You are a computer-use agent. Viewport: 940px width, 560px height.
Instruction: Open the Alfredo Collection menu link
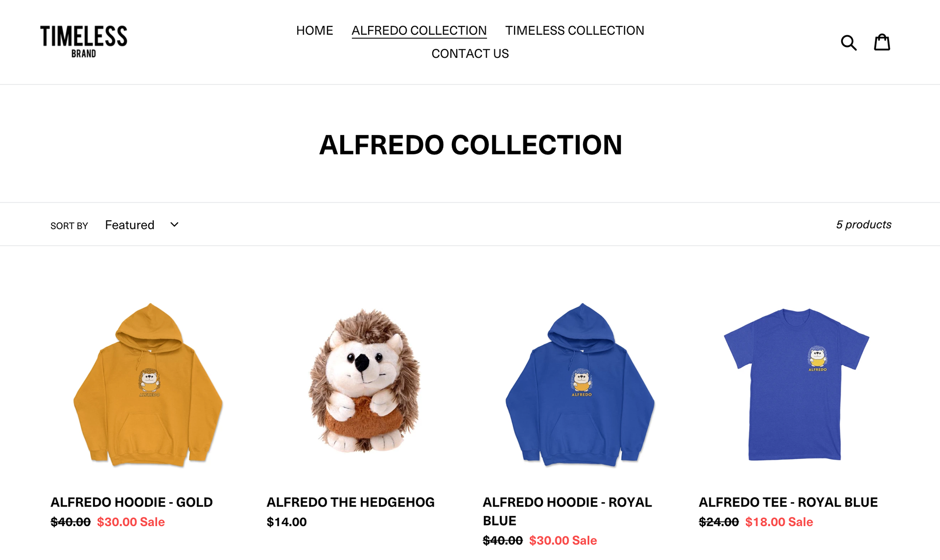pyautogui.click(x=419, y=30)
